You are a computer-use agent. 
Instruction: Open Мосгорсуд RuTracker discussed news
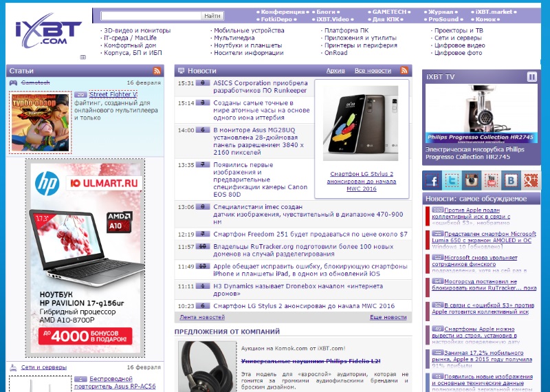pyautogui.click(x=485, y=285)
